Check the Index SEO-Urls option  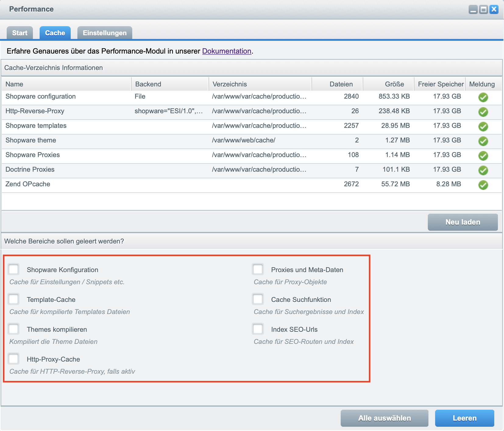click(258, 329)
